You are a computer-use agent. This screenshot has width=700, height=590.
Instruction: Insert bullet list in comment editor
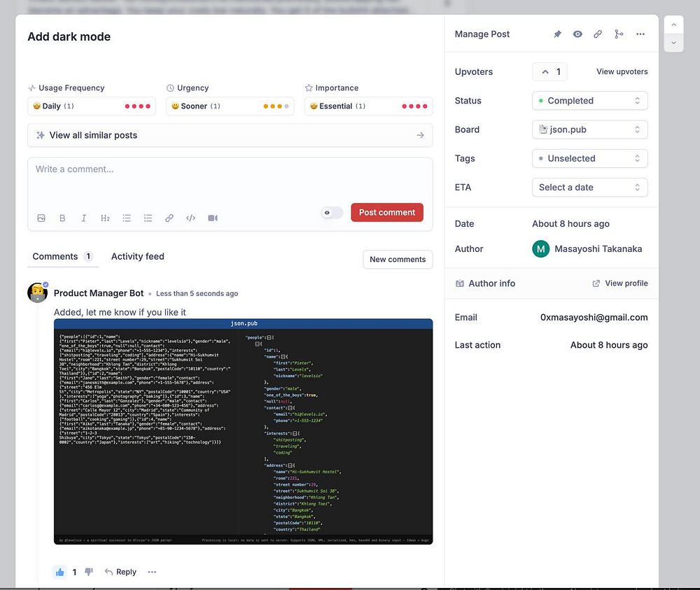(127, 218)
